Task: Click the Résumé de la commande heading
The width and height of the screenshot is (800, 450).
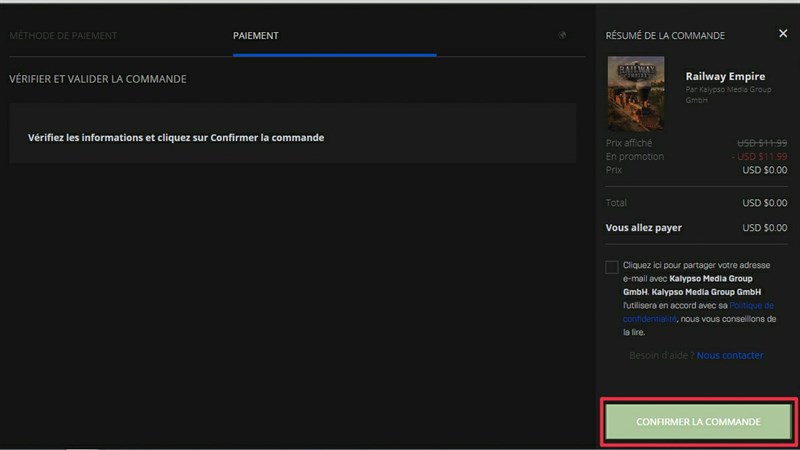Action: (665, 36)
